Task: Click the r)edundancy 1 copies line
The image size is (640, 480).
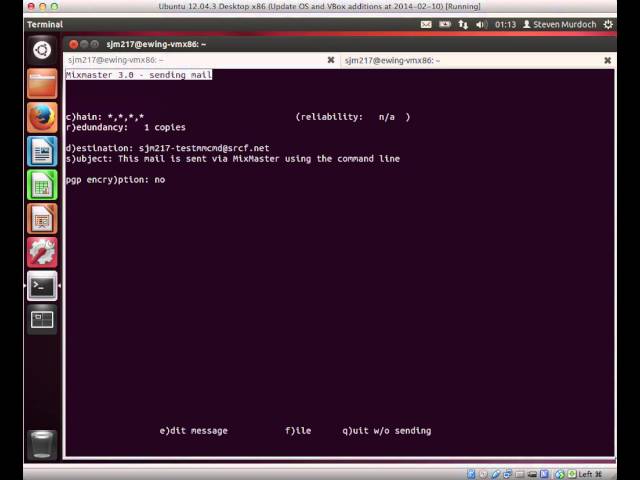Action: coord(126,127)
